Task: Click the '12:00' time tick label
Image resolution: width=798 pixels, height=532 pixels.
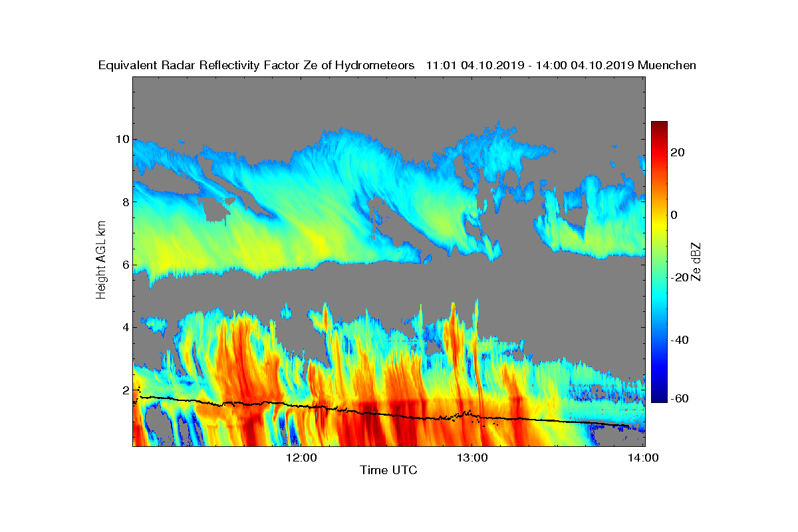Action: (301, 458)
